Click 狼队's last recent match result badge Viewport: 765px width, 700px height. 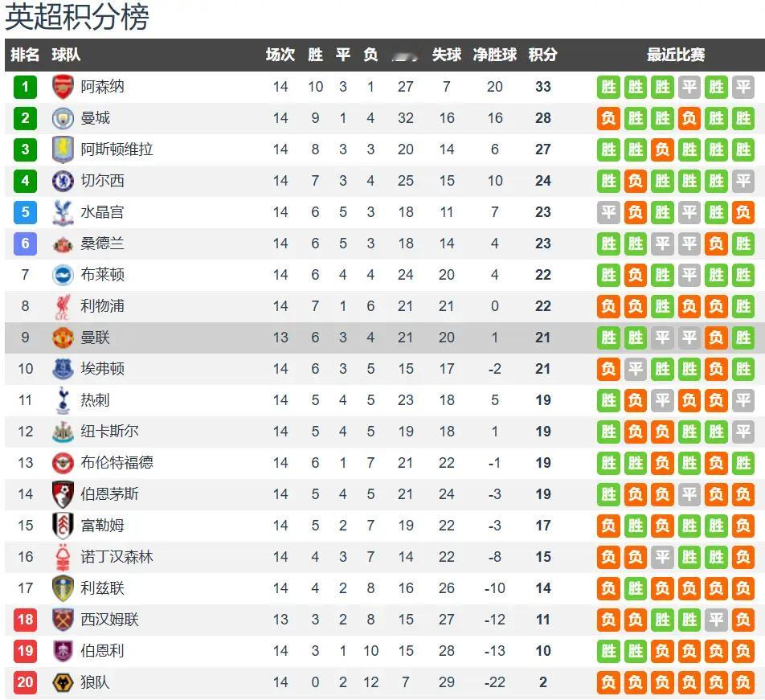point(743,682)
